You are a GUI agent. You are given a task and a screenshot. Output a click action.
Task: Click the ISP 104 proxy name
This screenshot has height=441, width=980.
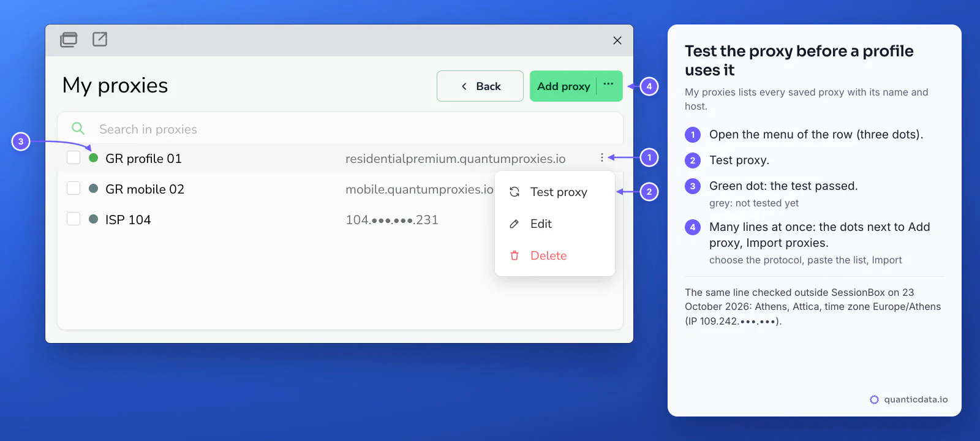(x=128, y=220)
